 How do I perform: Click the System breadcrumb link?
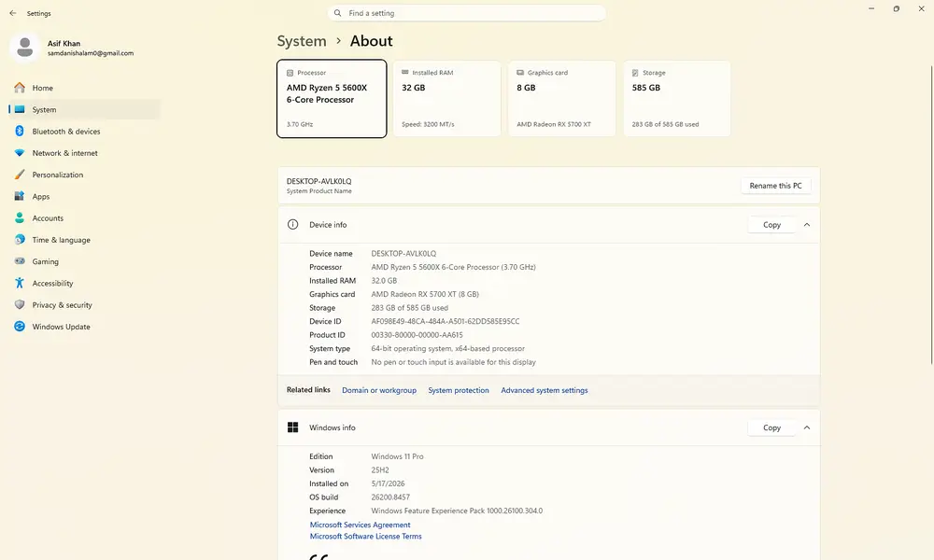302,41
